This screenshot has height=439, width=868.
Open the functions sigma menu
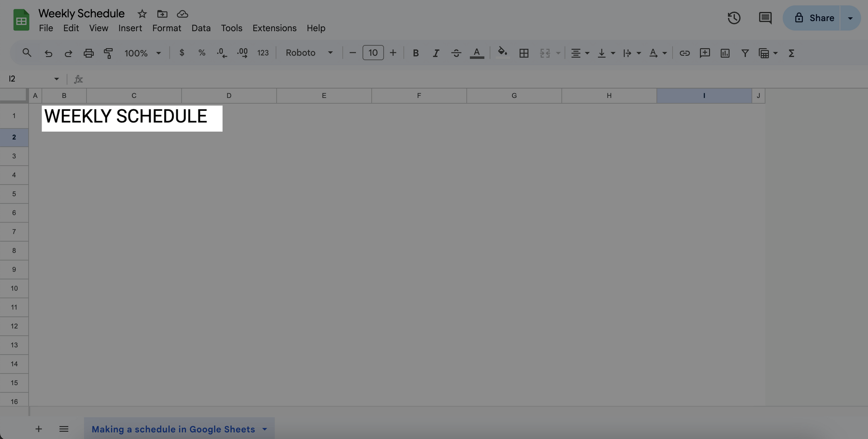[x=792, y=53]
